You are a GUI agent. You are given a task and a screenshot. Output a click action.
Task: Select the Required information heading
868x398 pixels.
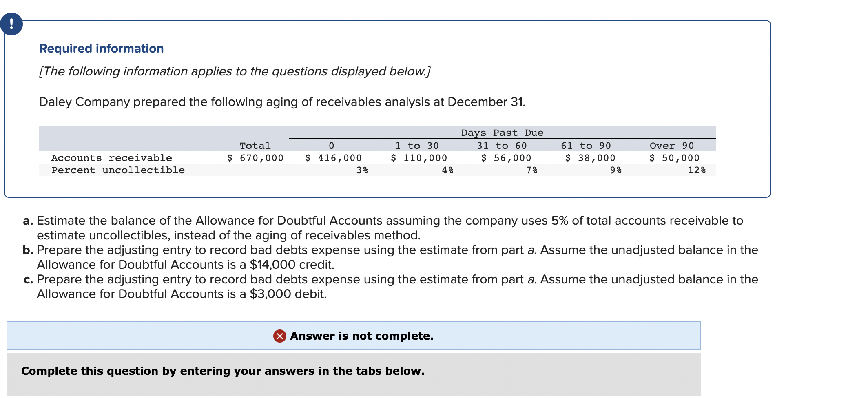click(101, 48)
